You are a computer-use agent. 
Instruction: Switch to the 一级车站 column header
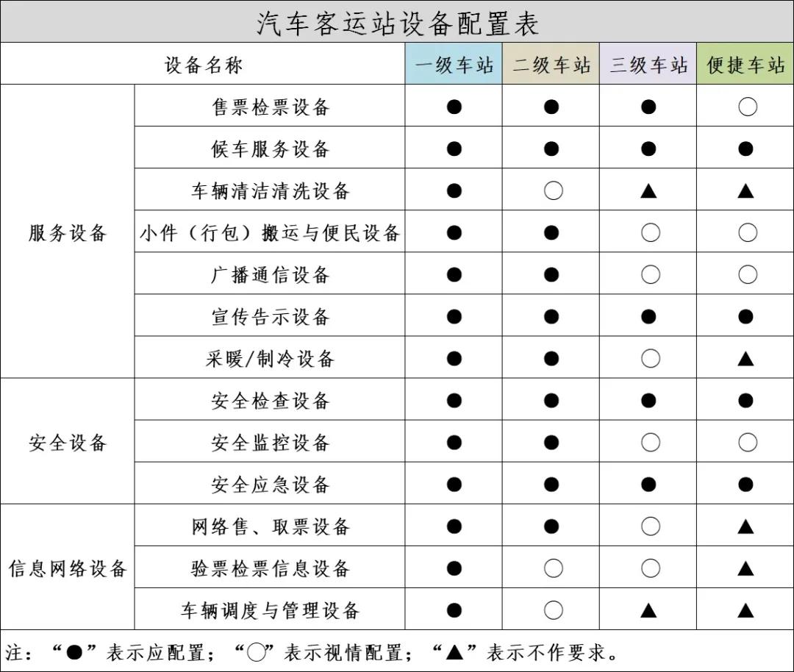click(x=454, y=63)
